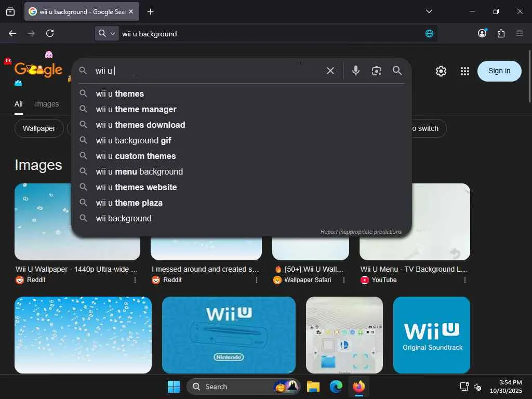
Task: Open Google quick settings gear
Action: (x=441, y=71)
